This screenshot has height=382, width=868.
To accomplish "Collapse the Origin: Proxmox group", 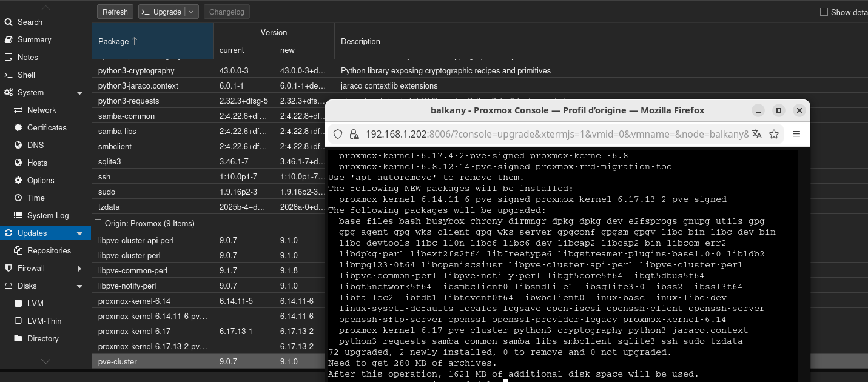I will 98,223.
